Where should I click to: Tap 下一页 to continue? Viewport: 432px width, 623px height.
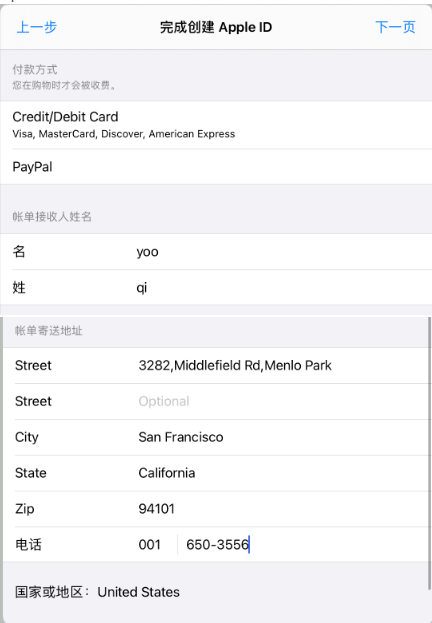(395, 27)
